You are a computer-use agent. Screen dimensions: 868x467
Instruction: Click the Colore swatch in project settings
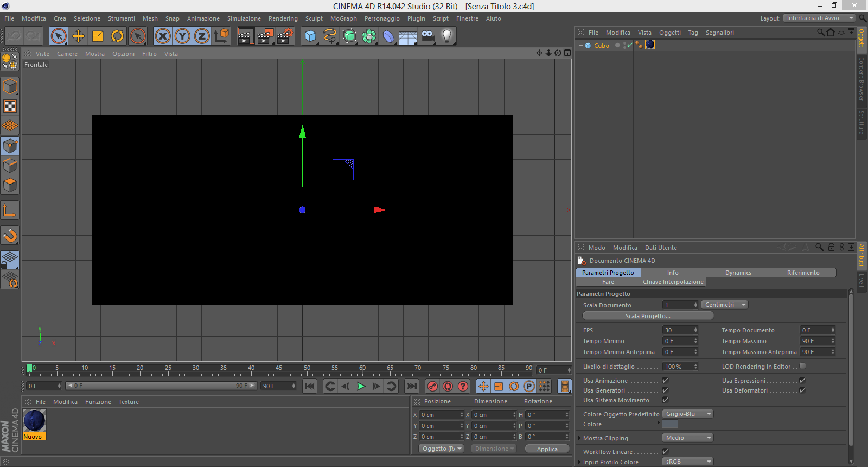[671, 424]
